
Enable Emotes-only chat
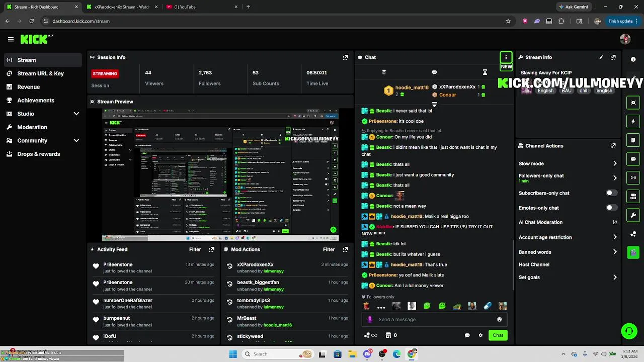(611, 208)
